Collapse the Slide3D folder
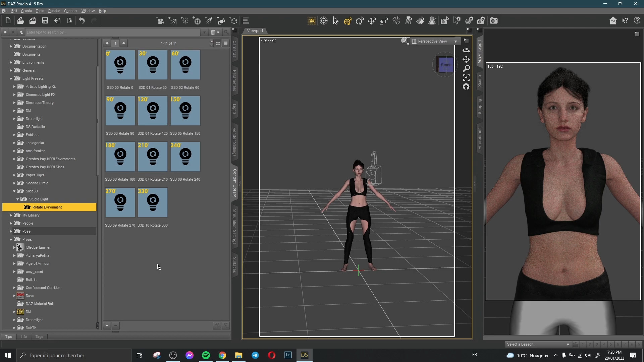The width and height of the screenshot is (644, 362). click(x=14, y=191)
